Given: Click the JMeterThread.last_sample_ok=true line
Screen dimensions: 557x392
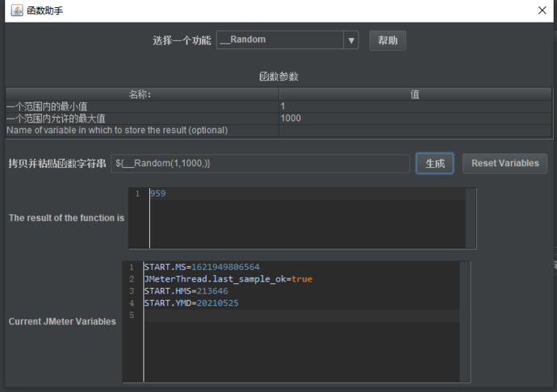Looking at the screenshot, I should (x=228, y=279).
